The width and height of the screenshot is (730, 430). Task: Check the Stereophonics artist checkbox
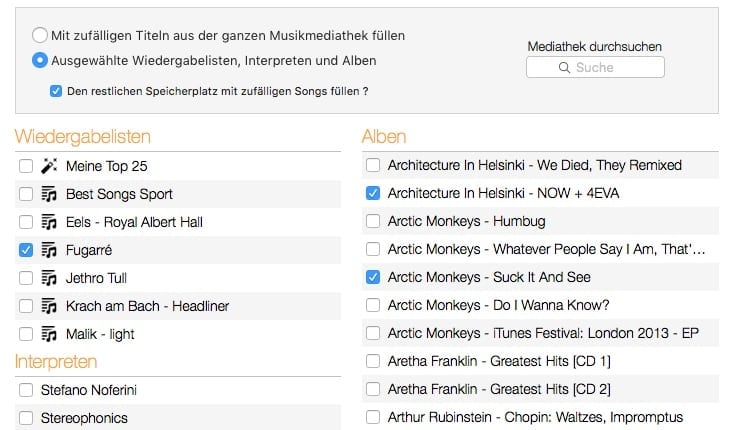pyautogui.click(x=26, y=418)
